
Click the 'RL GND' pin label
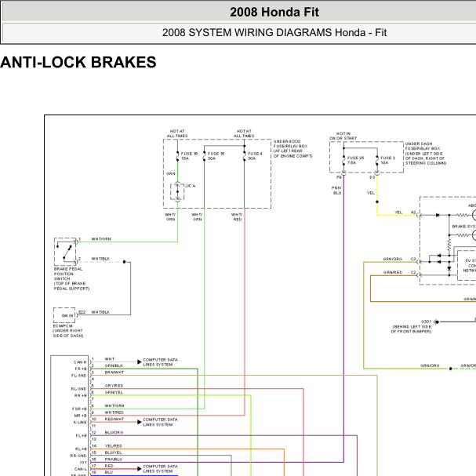click(79, 389)
